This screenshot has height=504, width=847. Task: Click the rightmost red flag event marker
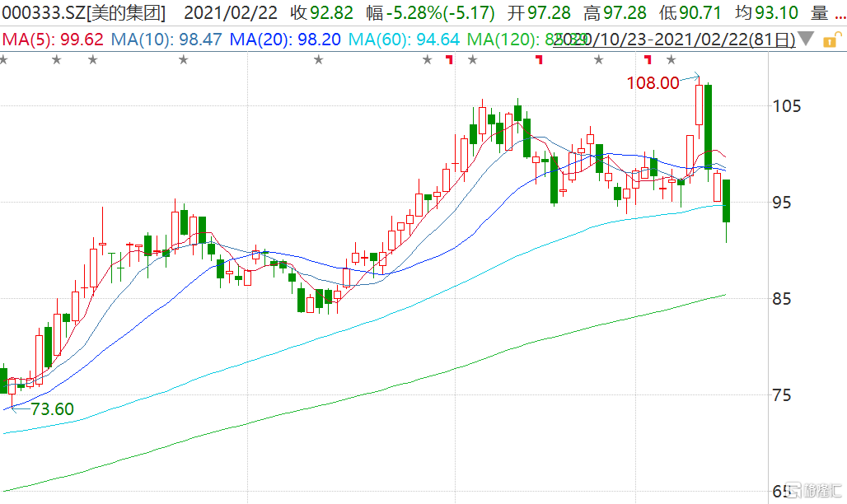648,59
